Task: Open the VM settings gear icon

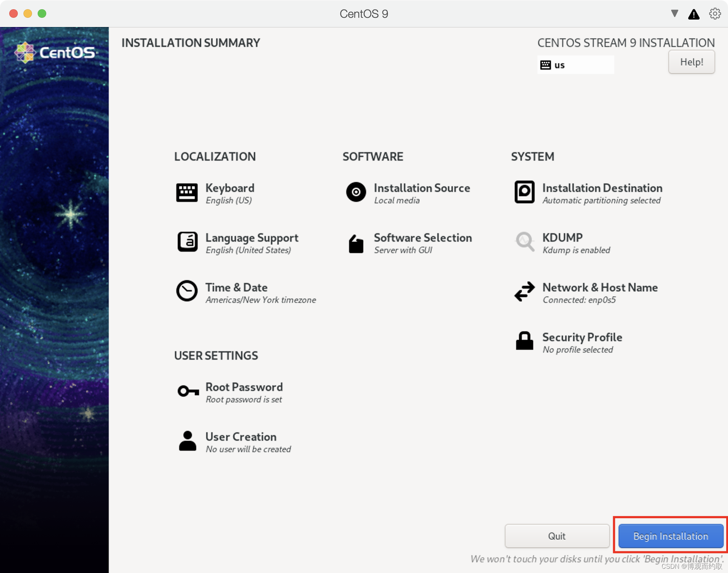Action: 715,14
